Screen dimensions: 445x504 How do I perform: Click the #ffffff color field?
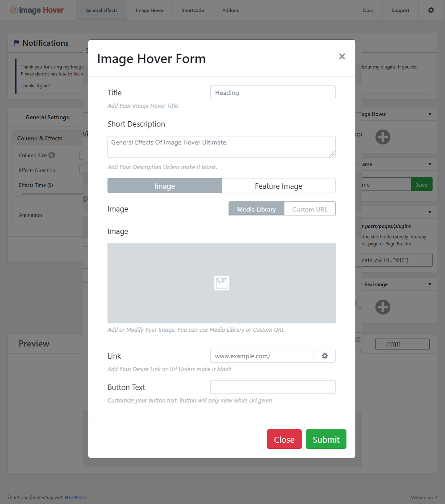(x=402, y=344)
